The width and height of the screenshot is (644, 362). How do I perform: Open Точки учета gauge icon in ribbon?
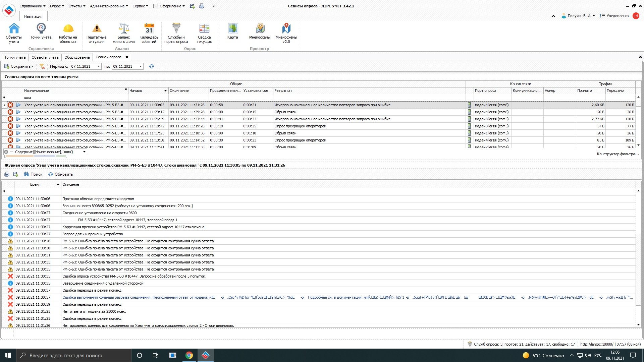pos(41,31)
